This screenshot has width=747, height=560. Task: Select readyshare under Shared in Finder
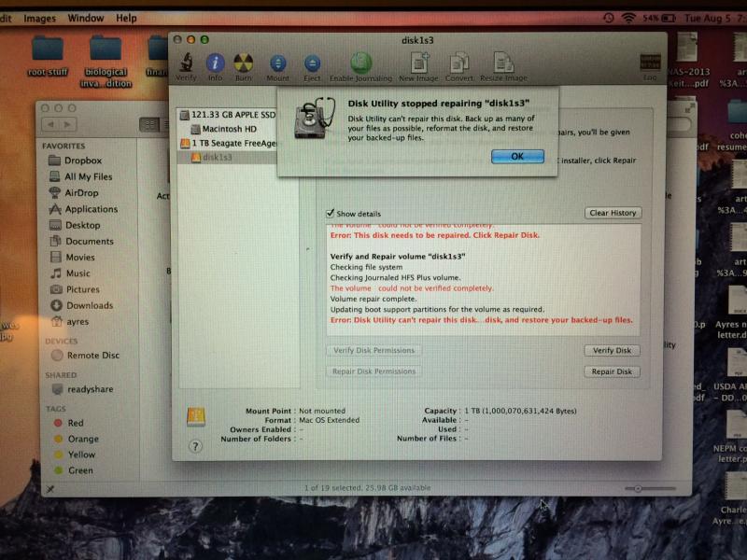tap(82, 389)
